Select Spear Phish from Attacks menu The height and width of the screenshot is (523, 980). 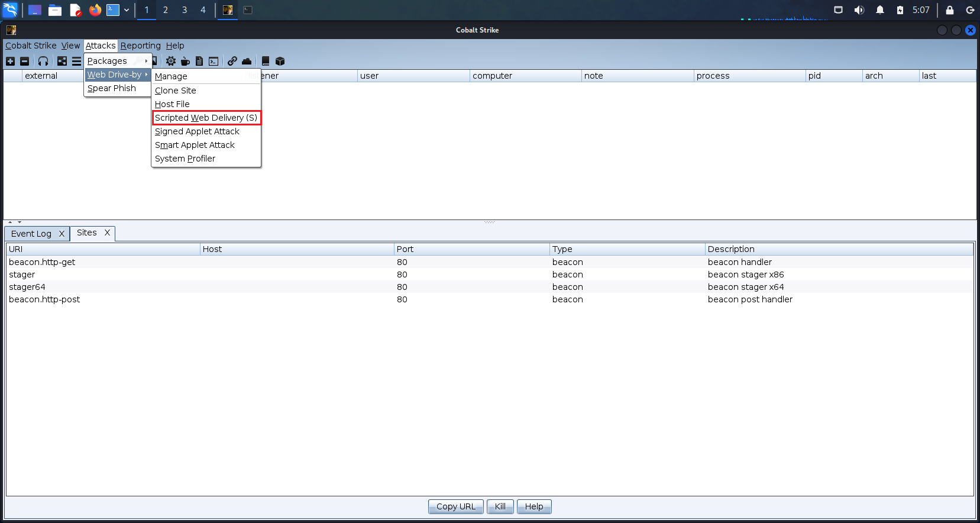(118, 88)
